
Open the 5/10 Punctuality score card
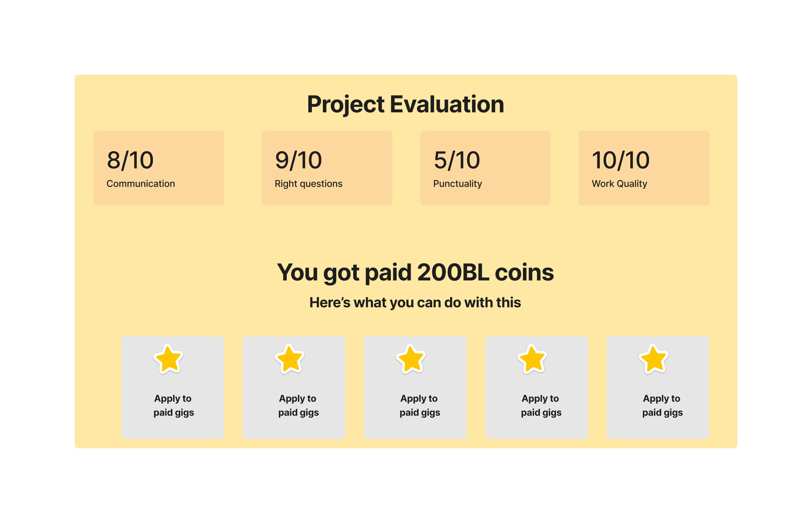[x=485, y=168]
